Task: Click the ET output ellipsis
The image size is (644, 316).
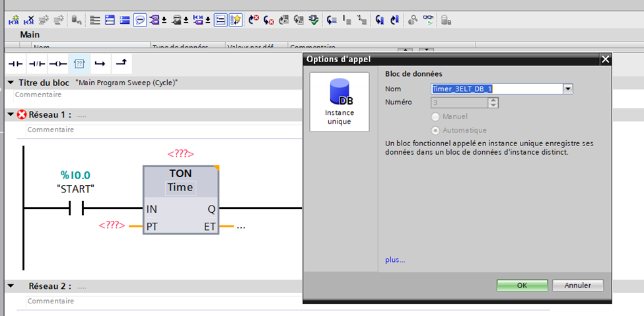Action: tap(241, 226)
